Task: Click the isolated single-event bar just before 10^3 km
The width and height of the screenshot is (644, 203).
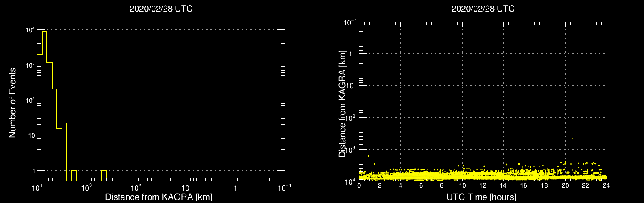Action: click(74, 175)
